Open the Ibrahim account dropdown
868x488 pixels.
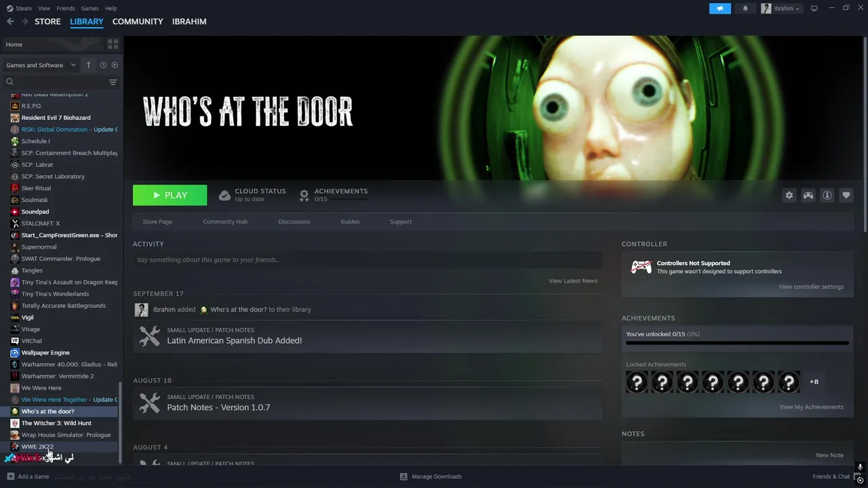[x=781, y=8]
